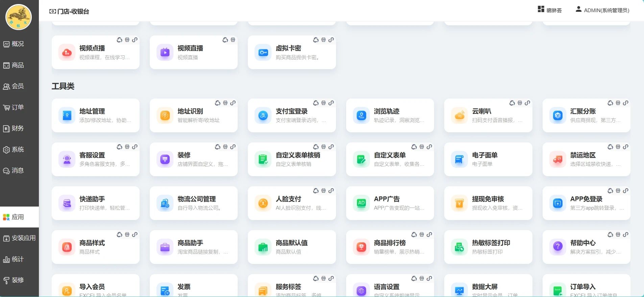Open the 视频直播 TV app icon

coord(165,52)
